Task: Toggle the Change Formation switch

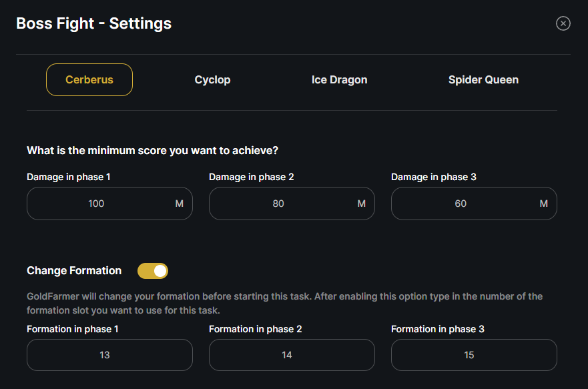Action: click(153, 271)
